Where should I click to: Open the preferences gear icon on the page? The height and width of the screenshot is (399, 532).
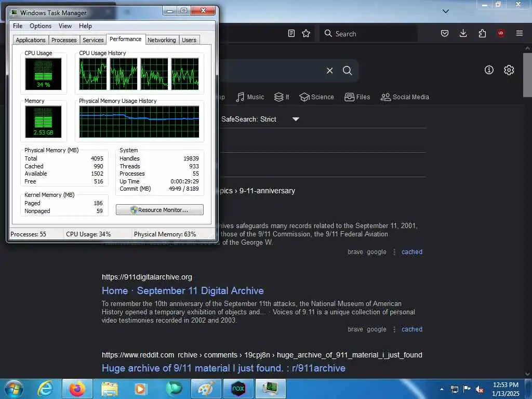click(x=509, y=70)
